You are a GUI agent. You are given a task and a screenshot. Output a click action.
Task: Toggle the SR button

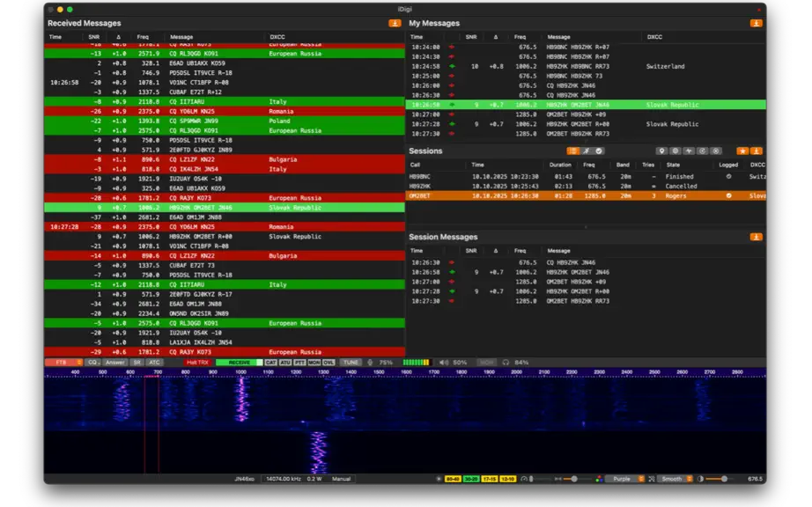tap(137, 363)
